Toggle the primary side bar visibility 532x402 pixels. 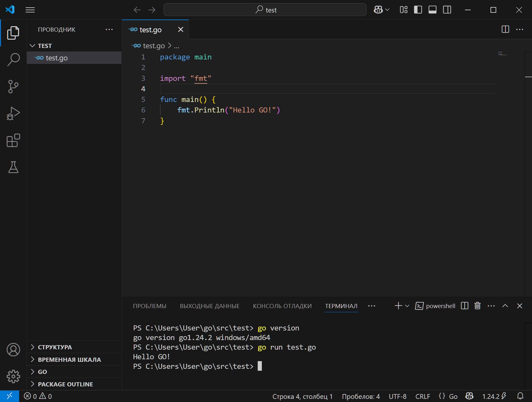(x=418, y=10)
